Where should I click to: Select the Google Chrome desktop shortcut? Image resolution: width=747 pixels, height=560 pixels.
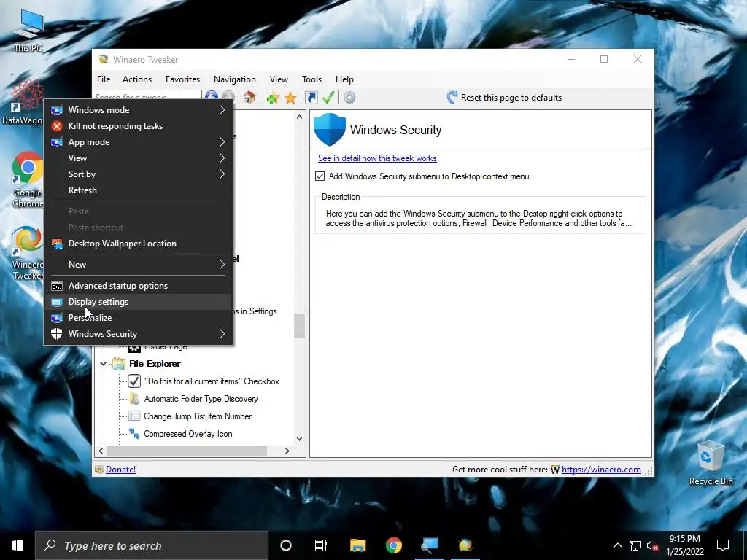27,179
